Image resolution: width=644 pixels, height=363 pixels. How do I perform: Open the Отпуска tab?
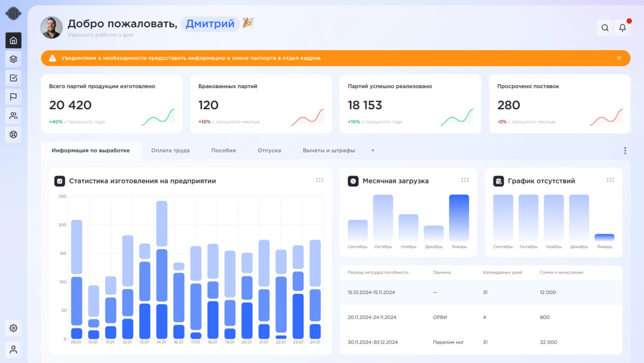(x=269, y=150)
